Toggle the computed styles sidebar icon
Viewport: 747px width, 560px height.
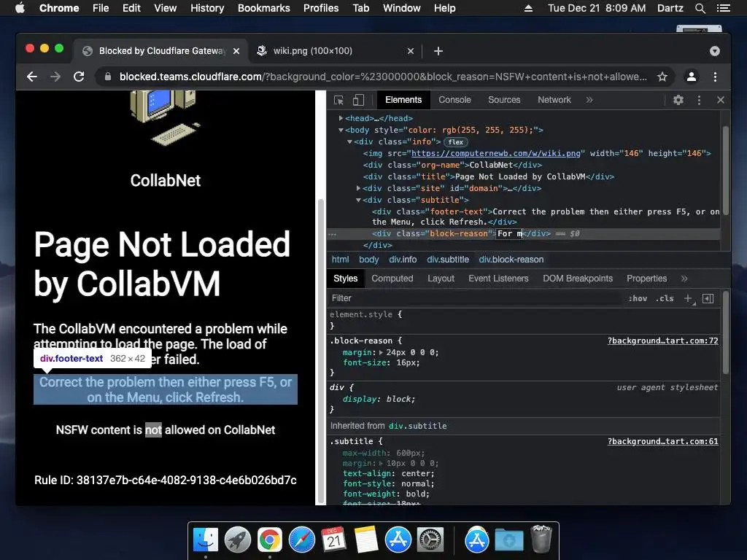click(x=708, y=298)
